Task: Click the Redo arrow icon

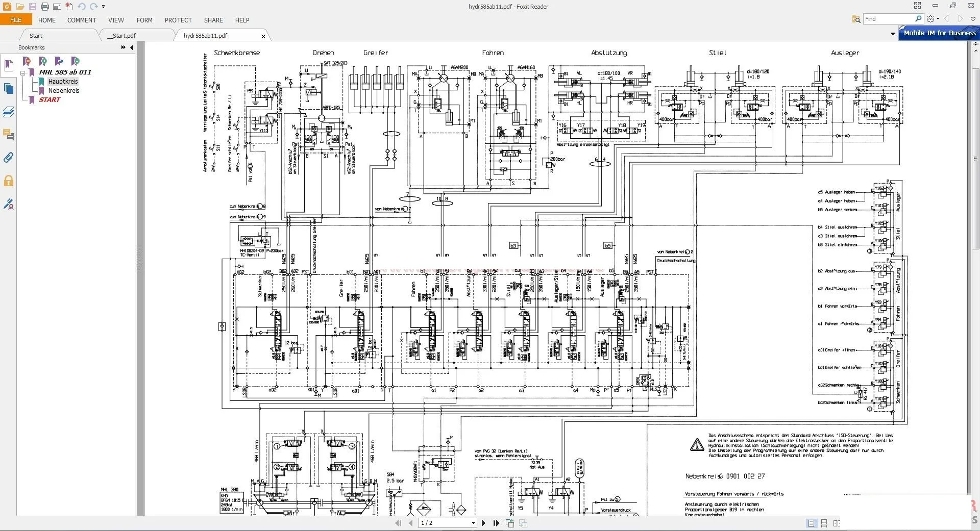Action: (x=93, y=7)
